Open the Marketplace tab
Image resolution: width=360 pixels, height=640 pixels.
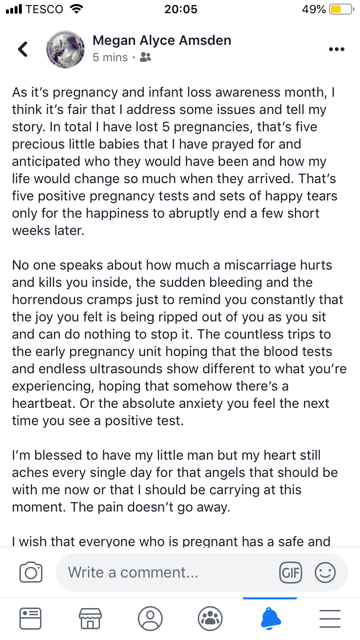pyautogui.click(x=90, y=618)
